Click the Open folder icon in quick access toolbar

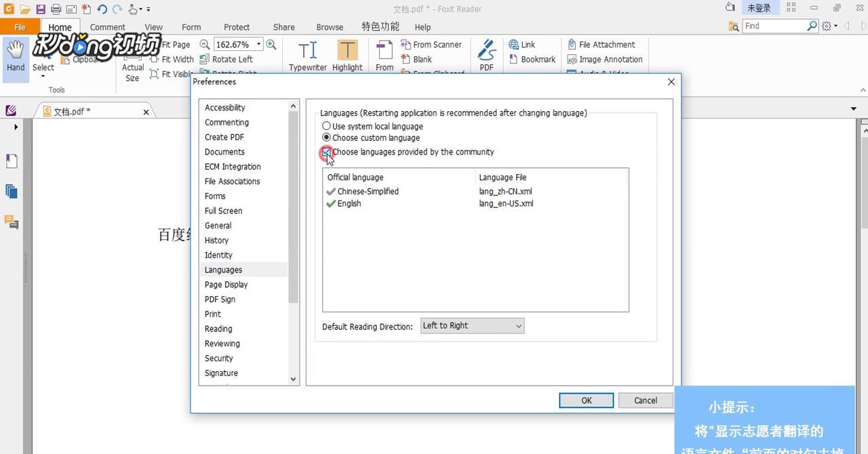25,9
